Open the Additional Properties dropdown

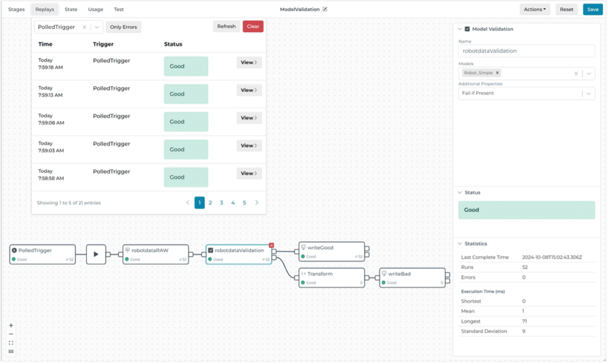pos(588,93)
